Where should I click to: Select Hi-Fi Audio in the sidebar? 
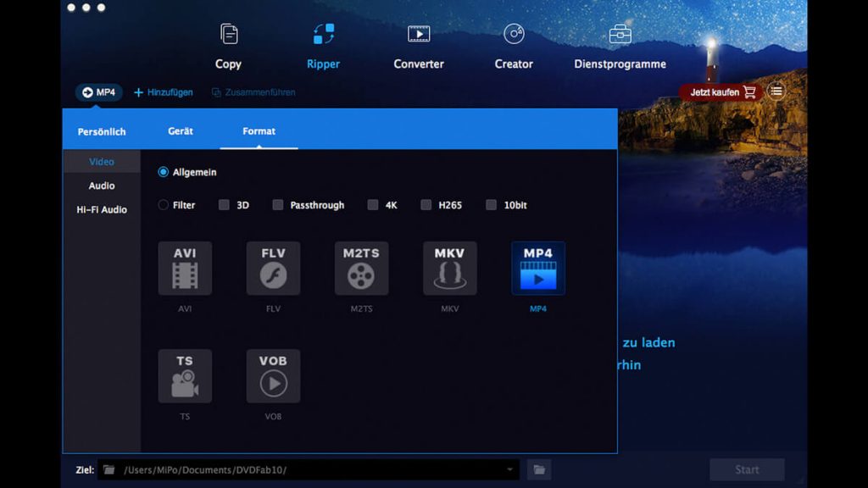pyautogui.click(x=102, y=210)
